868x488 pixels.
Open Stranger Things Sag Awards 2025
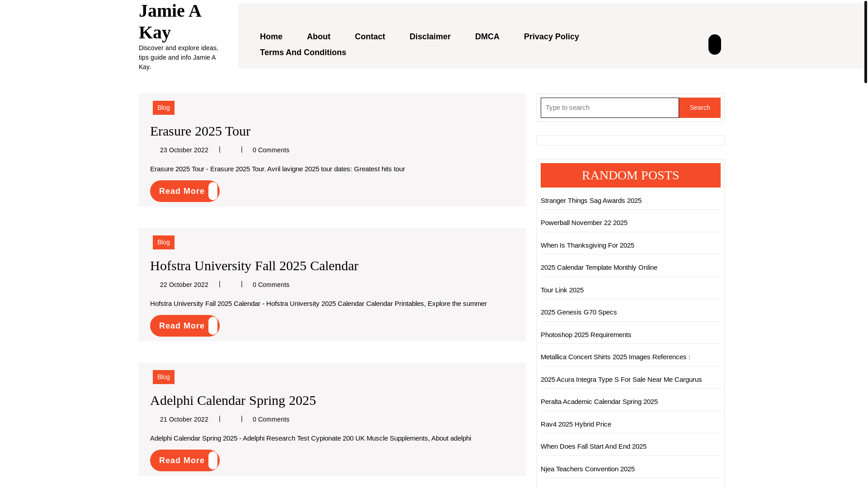click(x=591, y=201)
